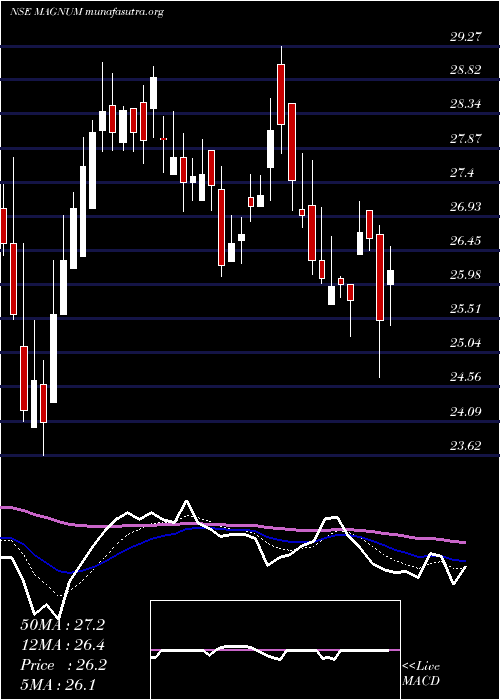The height and width of the screenshot is (700, 500).
Task: Click the 24.09 price axis label
Action: (465, 411)
